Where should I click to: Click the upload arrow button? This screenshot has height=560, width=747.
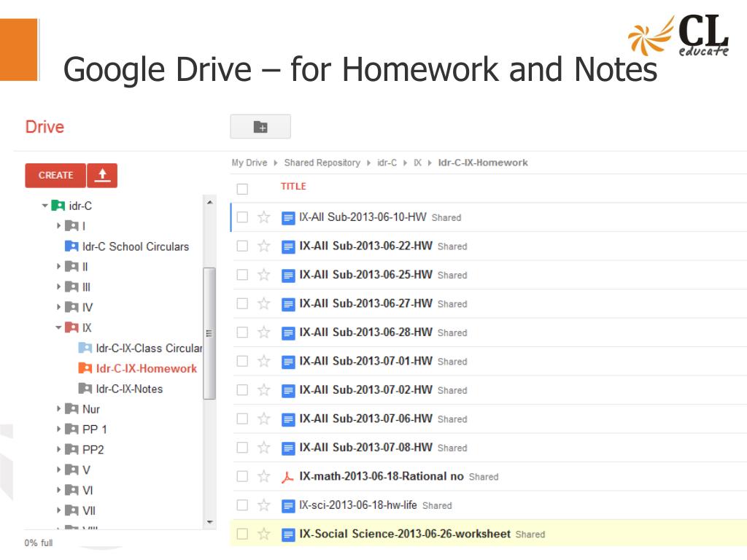pos(102,175)
